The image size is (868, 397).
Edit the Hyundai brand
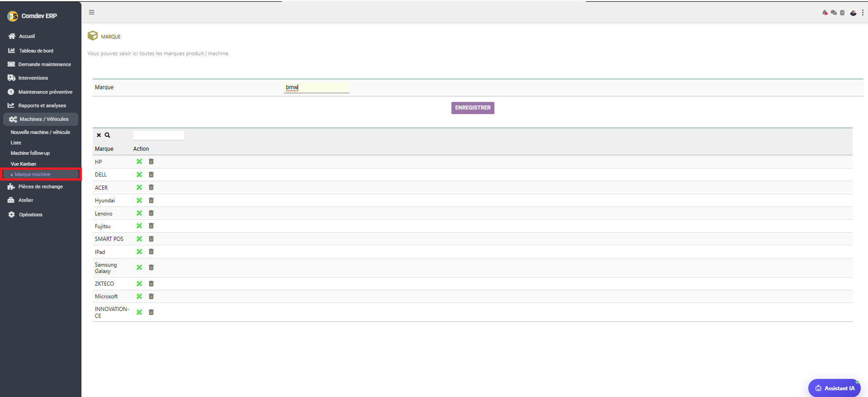pos(139,200)
